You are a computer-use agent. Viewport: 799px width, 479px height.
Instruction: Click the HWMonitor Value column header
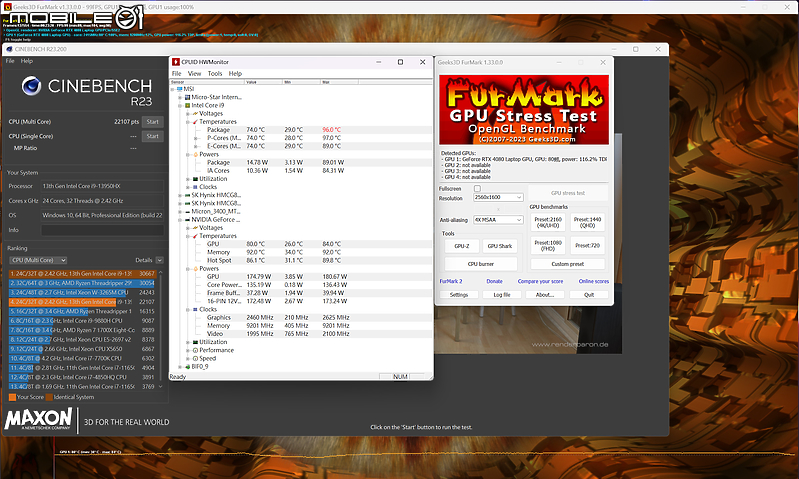coord(263,82)
